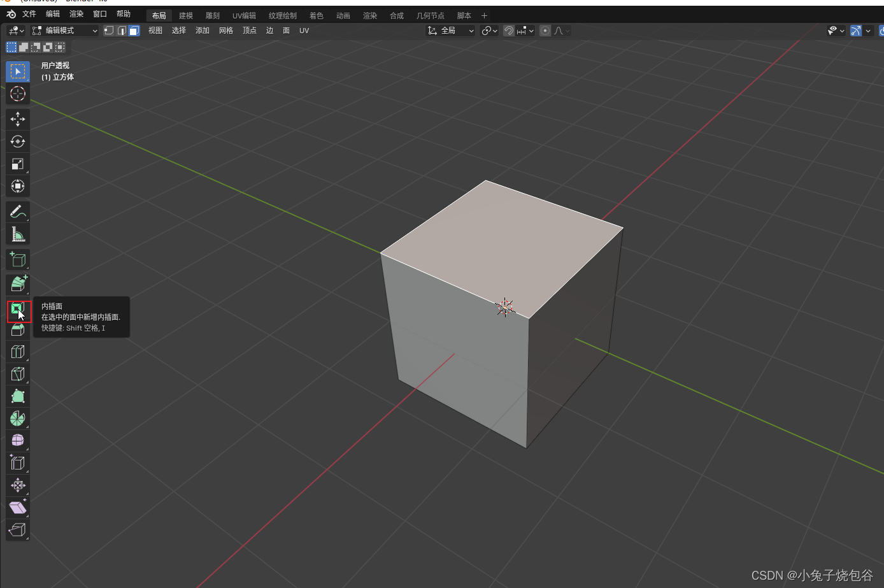The width and height of the screenshot is (884, 588).
Task: Set selection mode to new selection
Action: pos(11,47)
